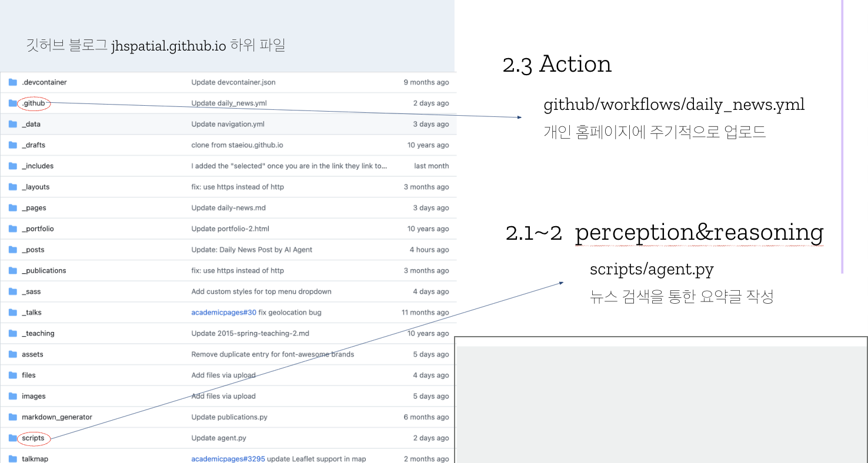Click the talkmap folder icon
Image resolution: width=868 pixels, height=463 pixels.
click(x=12, y=459)
